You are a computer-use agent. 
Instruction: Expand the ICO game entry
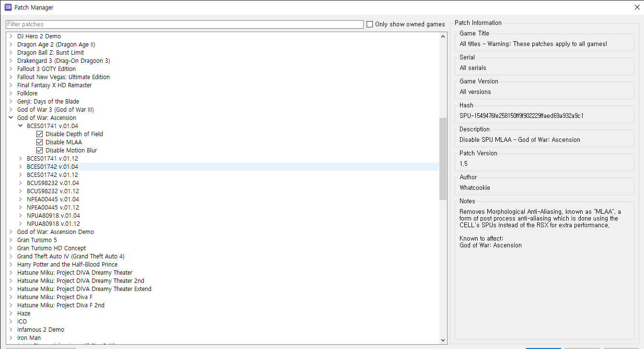[x=11, y=322]
